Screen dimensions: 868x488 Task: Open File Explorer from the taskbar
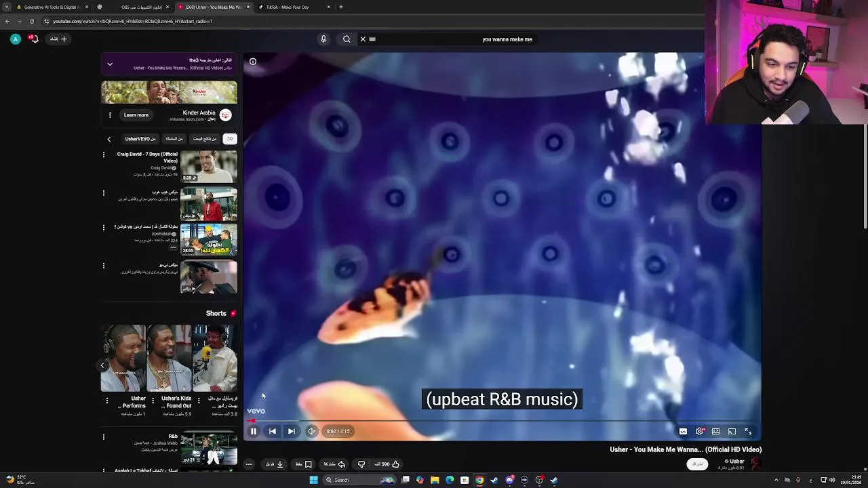click(x=435, y=480)
